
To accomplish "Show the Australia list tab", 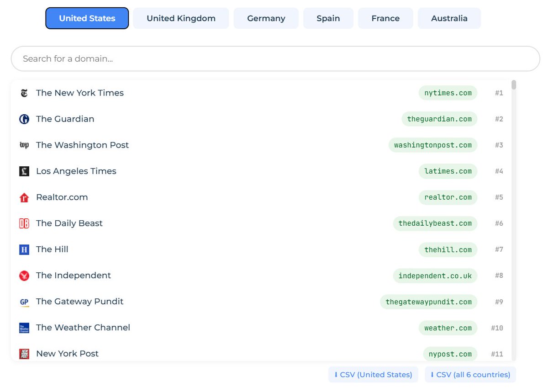I will pos(449,18).
